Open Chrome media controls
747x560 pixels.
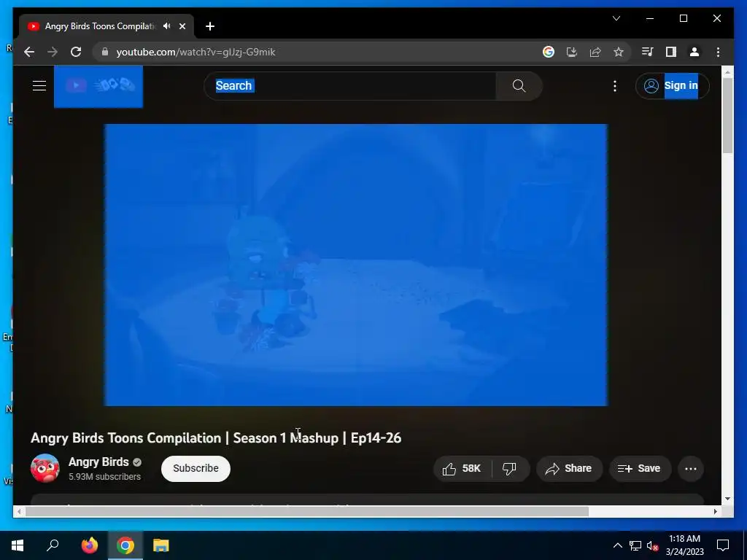[648, 52]
